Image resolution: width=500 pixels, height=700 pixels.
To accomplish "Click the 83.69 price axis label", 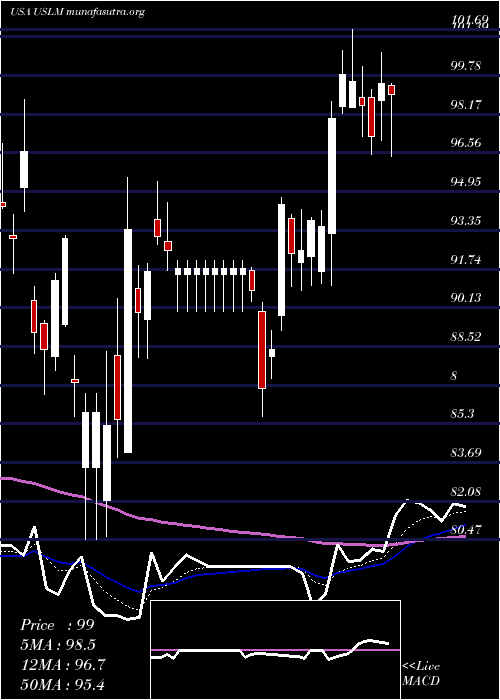I will point(466,453).
